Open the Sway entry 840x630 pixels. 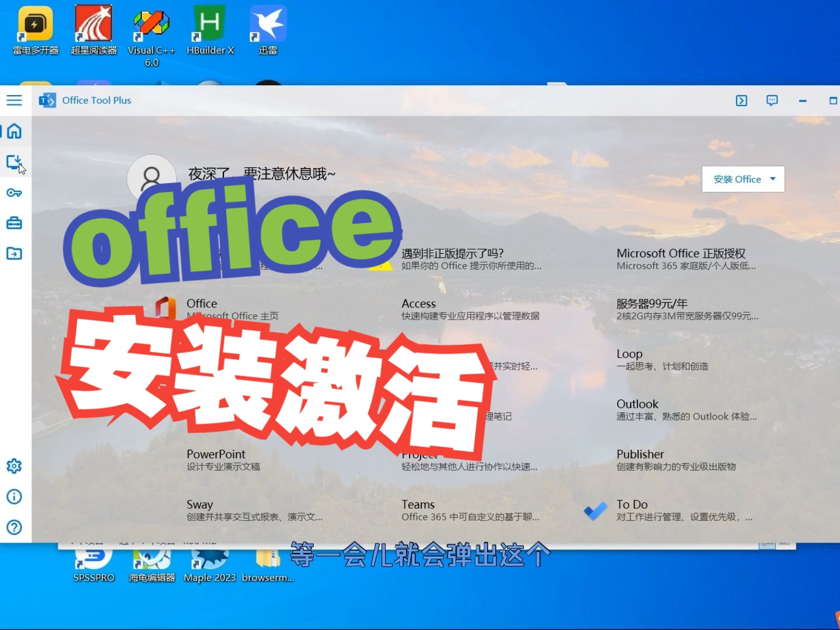point(254,510)
